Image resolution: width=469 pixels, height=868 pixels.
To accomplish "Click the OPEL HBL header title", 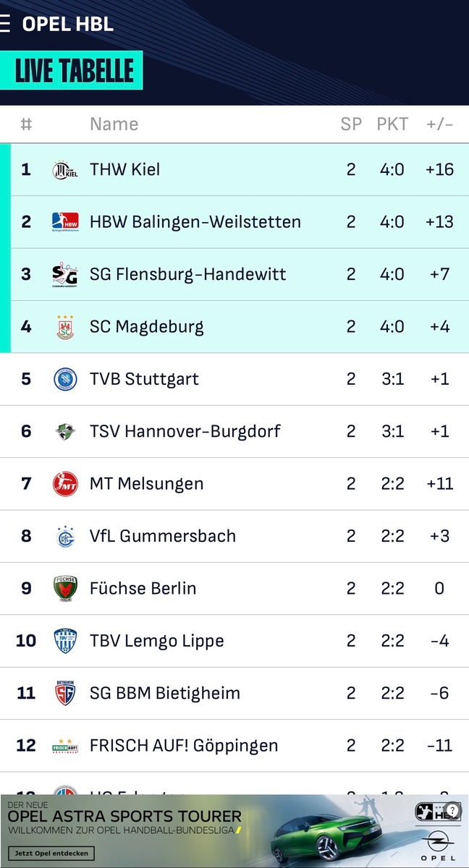I will click(x=67, y=24).
